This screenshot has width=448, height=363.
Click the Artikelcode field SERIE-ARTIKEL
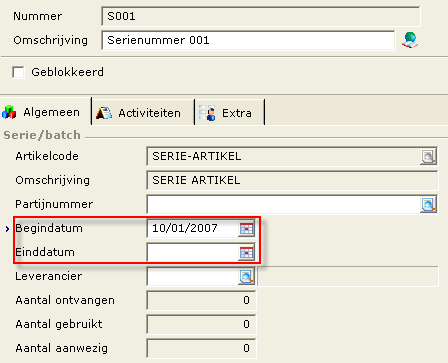284,156
